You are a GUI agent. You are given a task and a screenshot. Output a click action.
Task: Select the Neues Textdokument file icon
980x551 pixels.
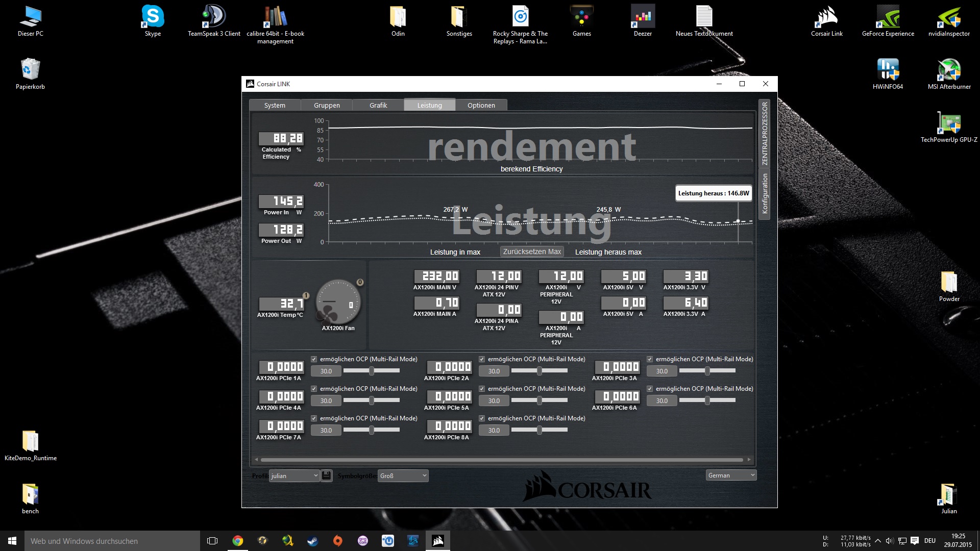[x=704, y=21]
